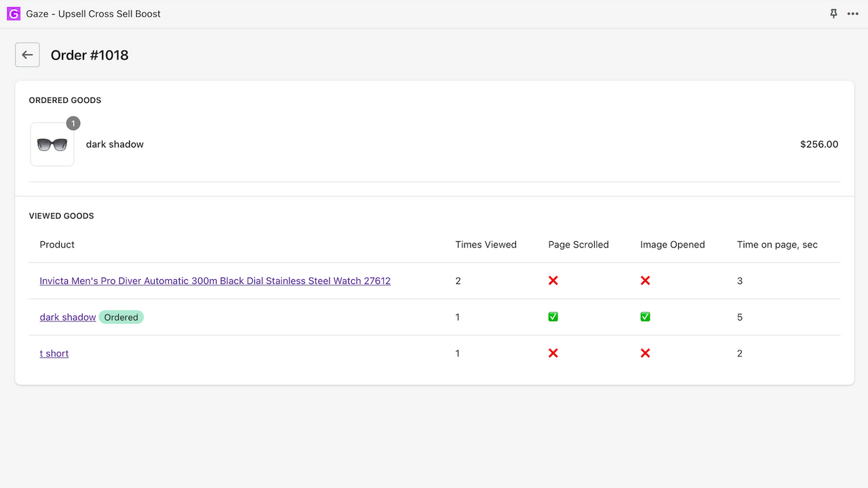The height and width of the screenshot is (488, 868).
Task: Click the back arrow next to Order #1018
Action: (27, 54)
